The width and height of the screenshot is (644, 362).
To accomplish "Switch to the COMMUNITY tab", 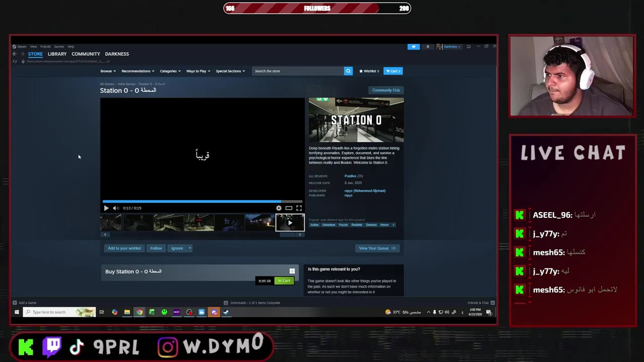I will coord(86,54).
